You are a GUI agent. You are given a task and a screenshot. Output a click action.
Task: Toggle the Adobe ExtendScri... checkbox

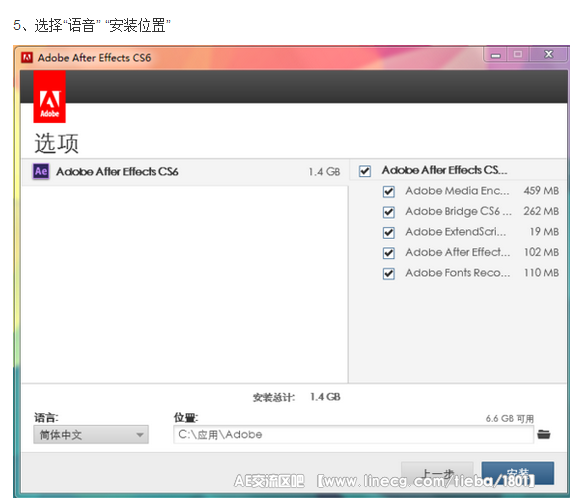pyautogui.click(x=389, y=232)
